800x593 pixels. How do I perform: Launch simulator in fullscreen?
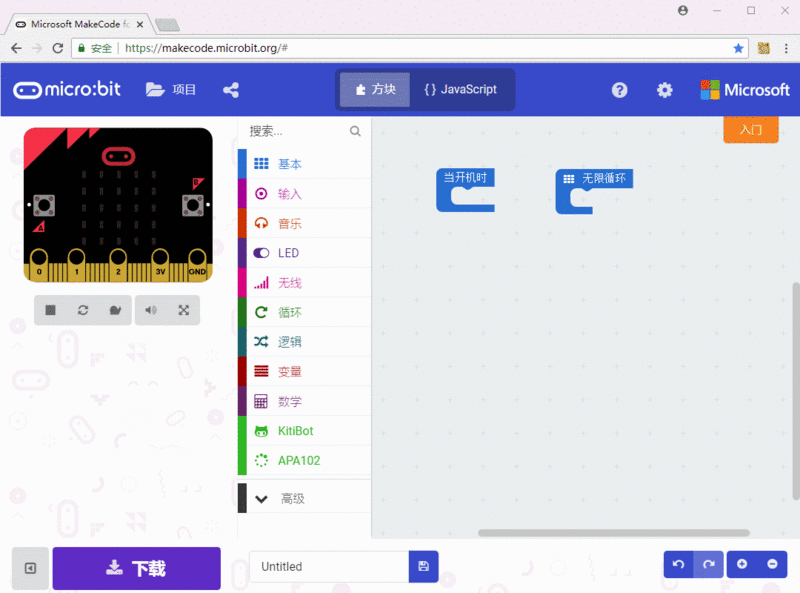[184, 310]
